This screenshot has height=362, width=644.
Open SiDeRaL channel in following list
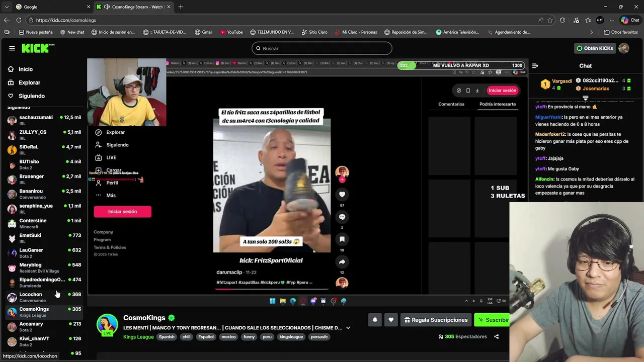(44, 149)
